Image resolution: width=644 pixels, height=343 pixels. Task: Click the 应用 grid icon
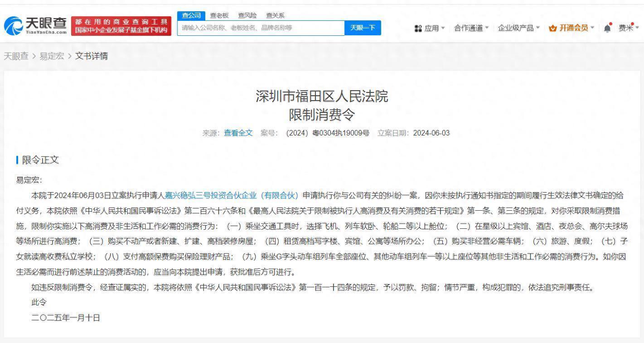point(418,28)
